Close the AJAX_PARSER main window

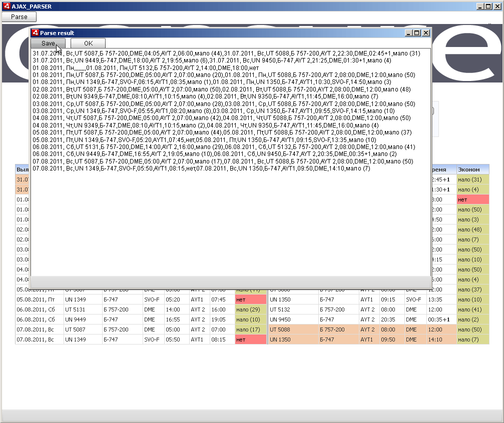497,6
